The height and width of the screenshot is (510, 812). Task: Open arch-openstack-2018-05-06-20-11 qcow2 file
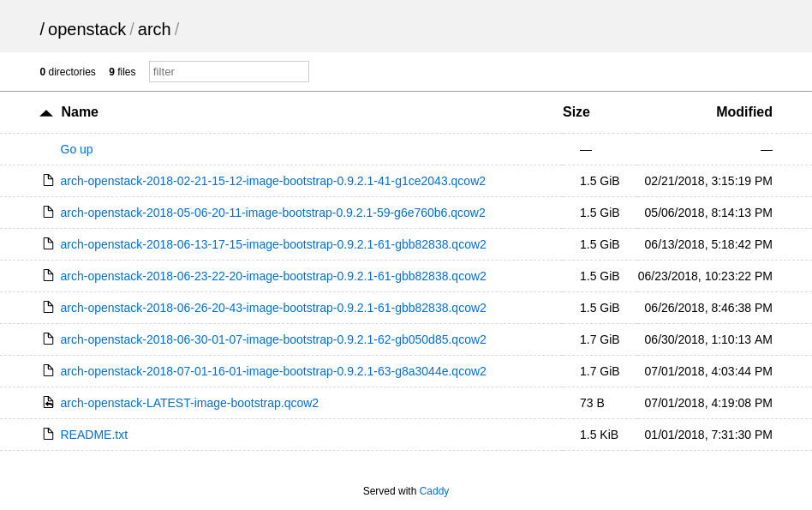coord(273,213)
